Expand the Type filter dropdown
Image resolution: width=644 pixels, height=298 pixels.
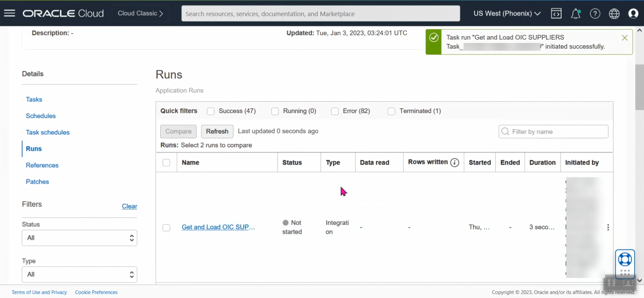point(79,275)
